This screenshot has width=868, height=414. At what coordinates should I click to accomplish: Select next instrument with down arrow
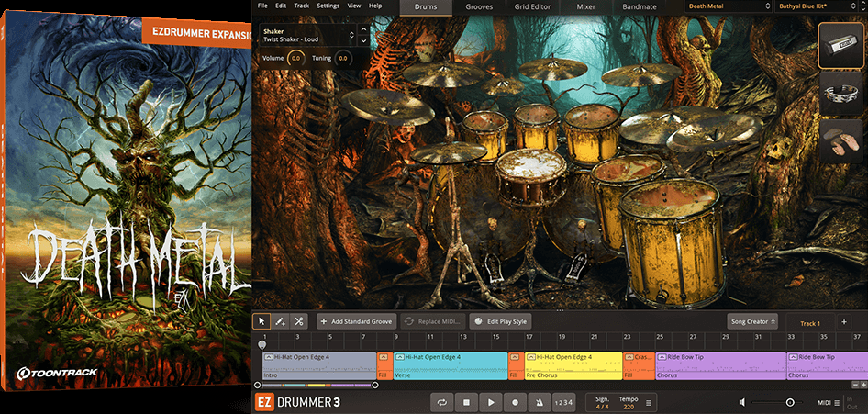click(363, 41)
